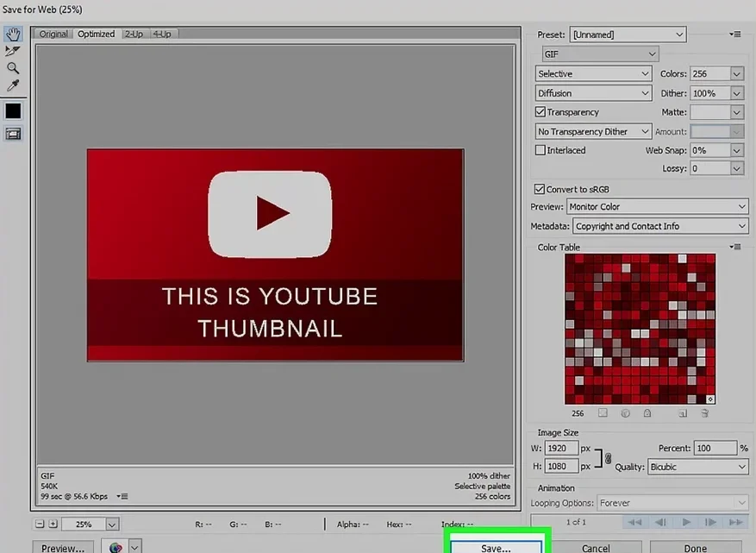Viewport: 756px width, 553px height.
Task: Select the Zoom magnifier tool
Action: pyautogui.click(x=13, y=68)
